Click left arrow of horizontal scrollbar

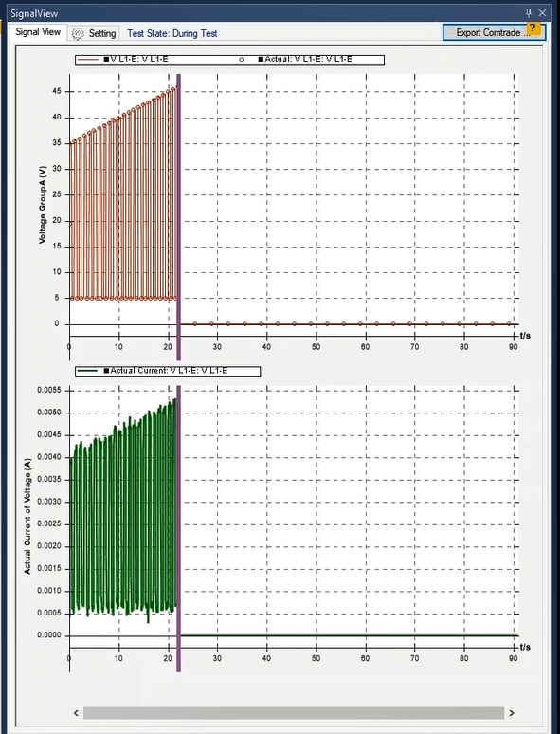(x=76, y=713)
